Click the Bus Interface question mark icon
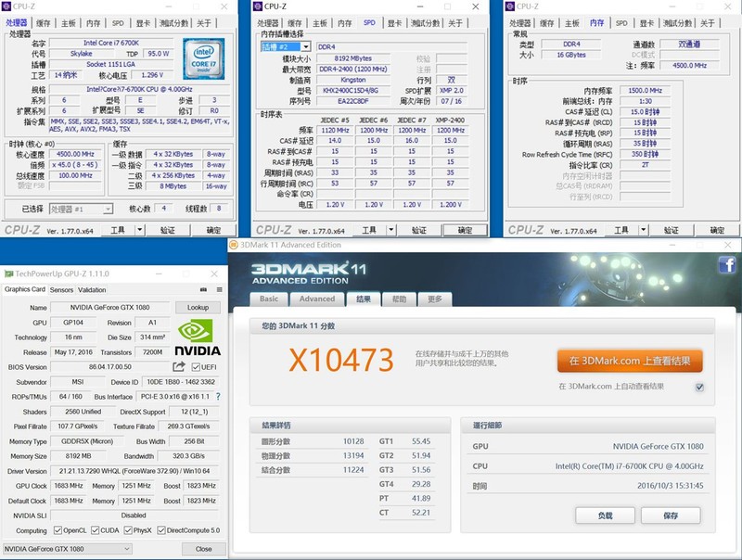Screen dimensions: 742x560 (x=218, y=396)
